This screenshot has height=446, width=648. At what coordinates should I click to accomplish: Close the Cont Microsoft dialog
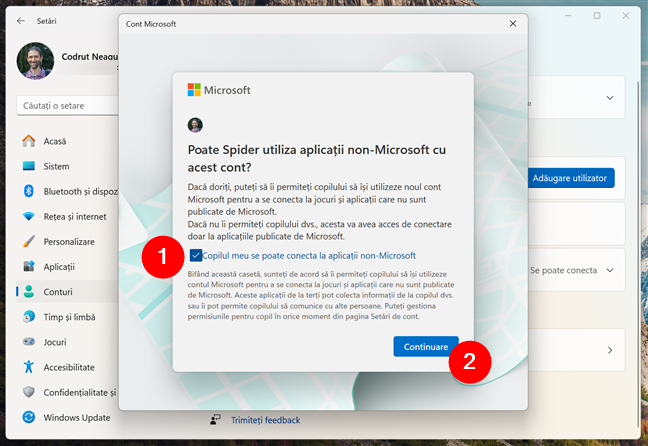point(512,24)
